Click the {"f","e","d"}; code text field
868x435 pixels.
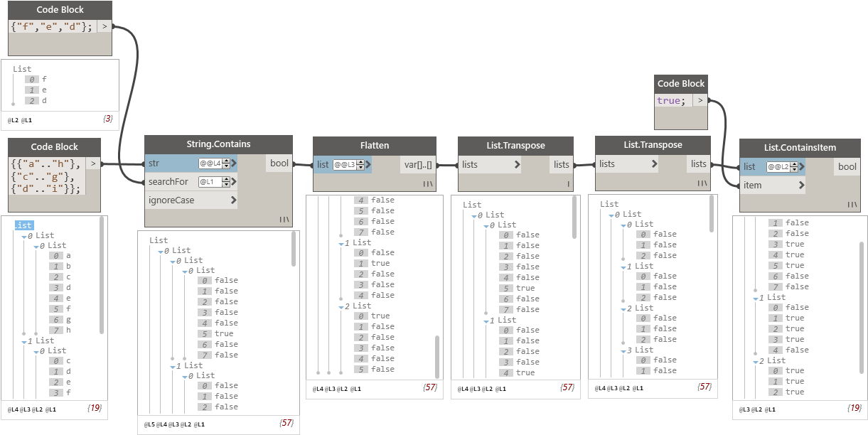(x=52, y=26)
